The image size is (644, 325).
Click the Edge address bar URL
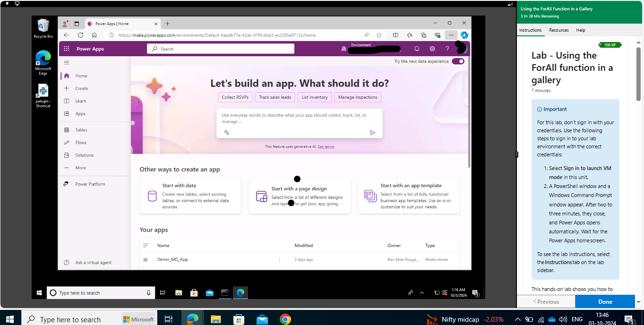click(x=217, y=35)
